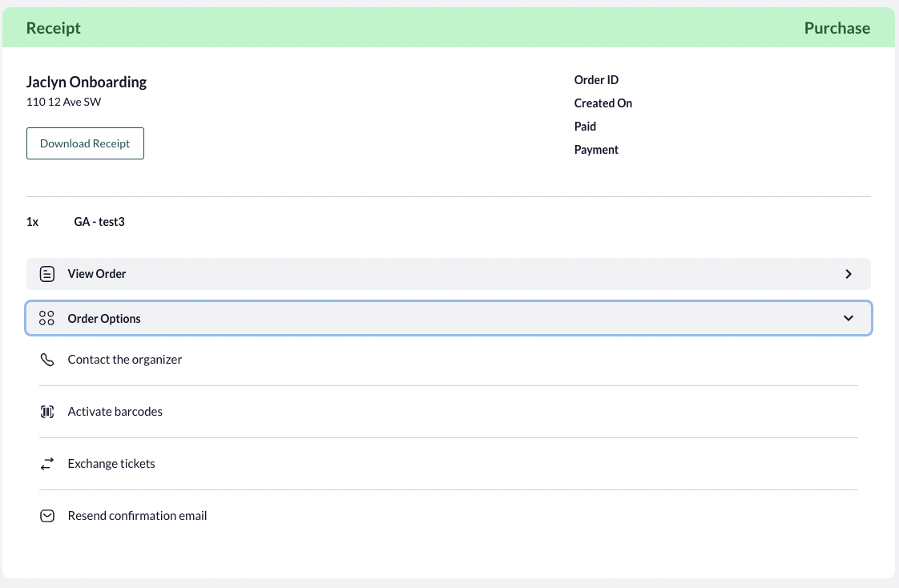Click the Payment label
This screenshot has height=588, width=899.
click(596, 150)
